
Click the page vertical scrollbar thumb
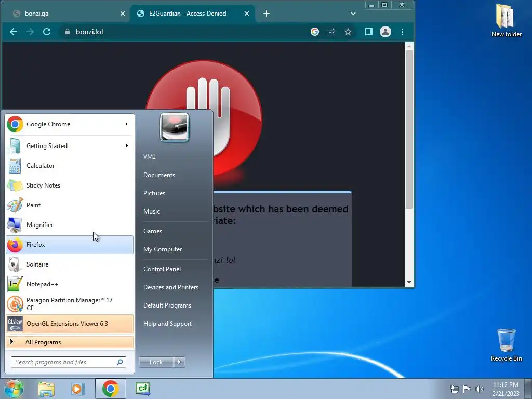(x=409, y=129)
